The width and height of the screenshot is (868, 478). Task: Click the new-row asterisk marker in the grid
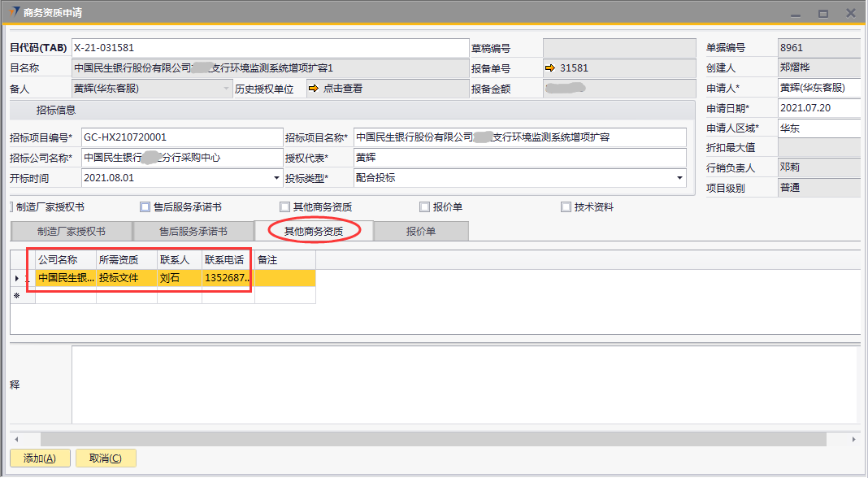click(x=17, y=296)
